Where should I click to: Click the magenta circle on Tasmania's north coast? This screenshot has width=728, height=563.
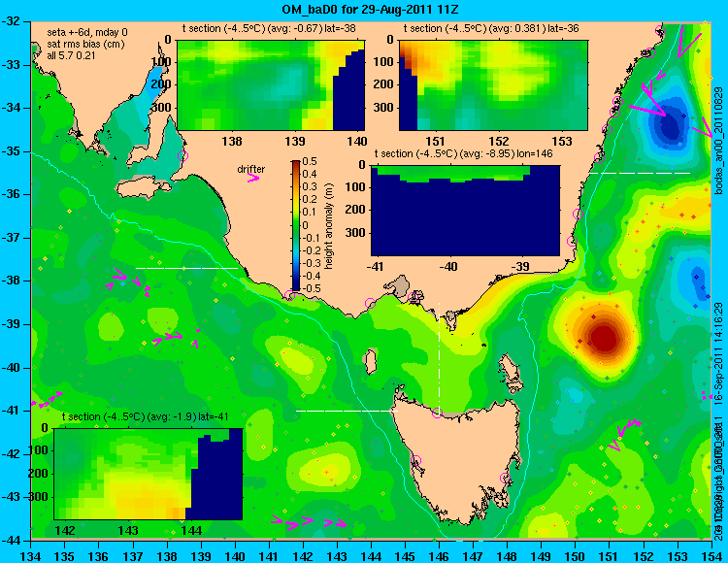pyautogui.click(x=437, y=413)
